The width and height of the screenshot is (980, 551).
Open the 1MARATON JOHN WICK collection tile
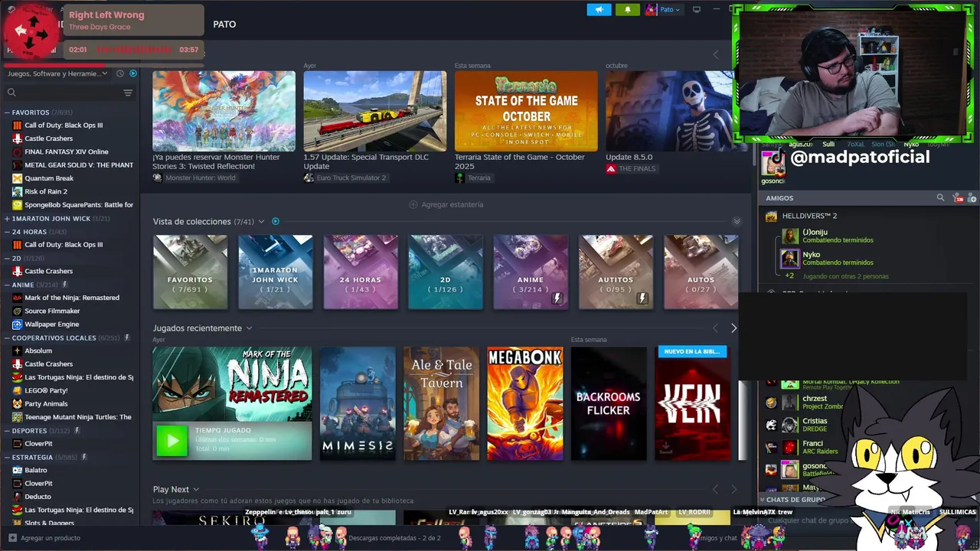point(276,272)
